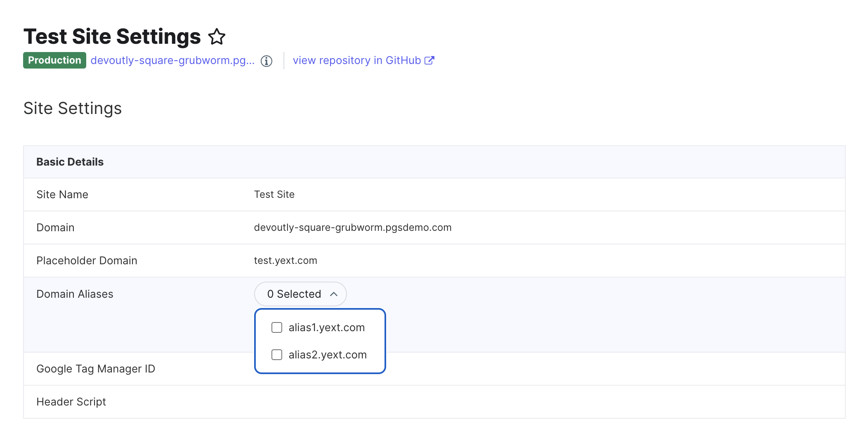Click the Placeholder Domain label
The image size is (868, 441).
tap(87, 261)
